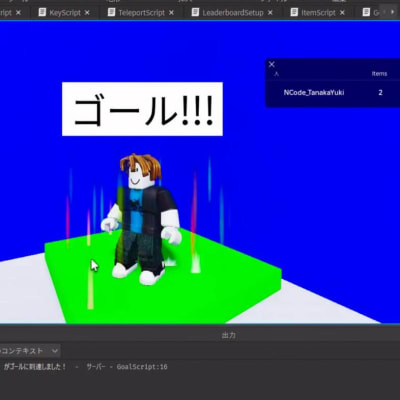400x400 pixels.
Task: Close the TeleportScript tab
Action: [x=171, y=13]
